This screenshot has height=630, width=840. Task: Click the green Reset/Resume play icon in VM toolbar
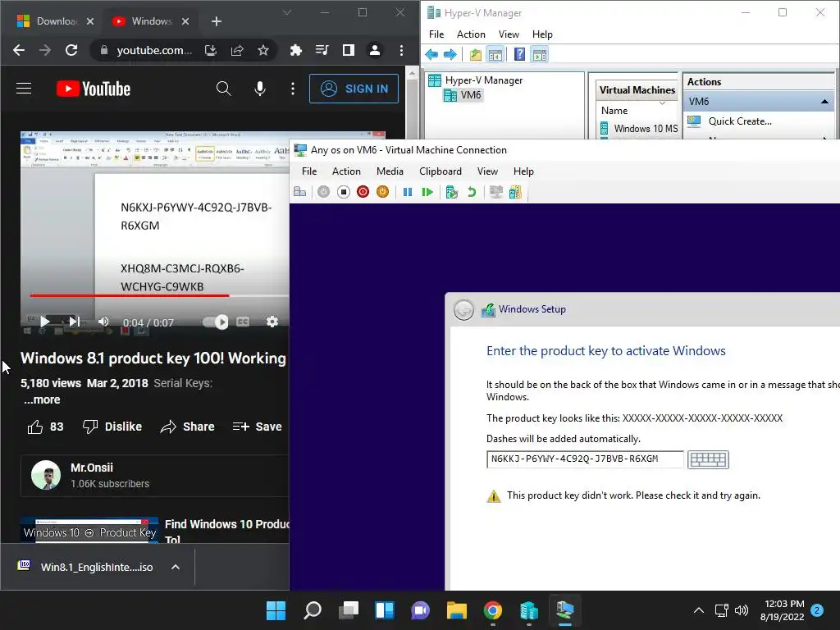tap(427, 192)
